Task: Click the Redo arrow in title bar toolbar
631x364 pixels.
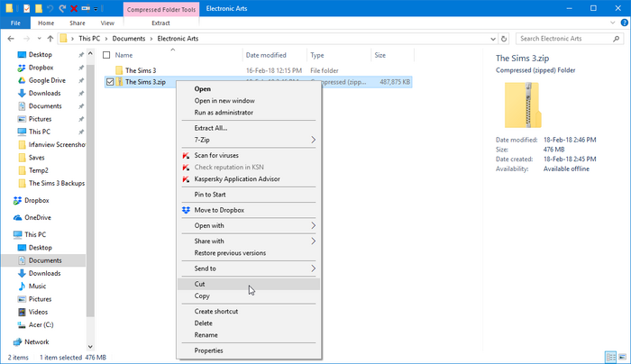Action: point(62,8)
